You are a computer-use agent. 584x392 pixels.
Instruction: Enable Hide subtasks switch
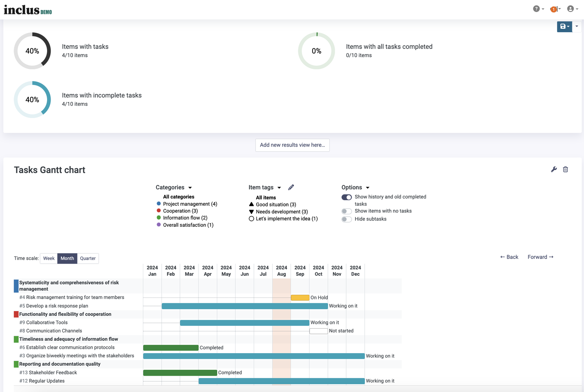pyautogui.click(x=347, y=219)
